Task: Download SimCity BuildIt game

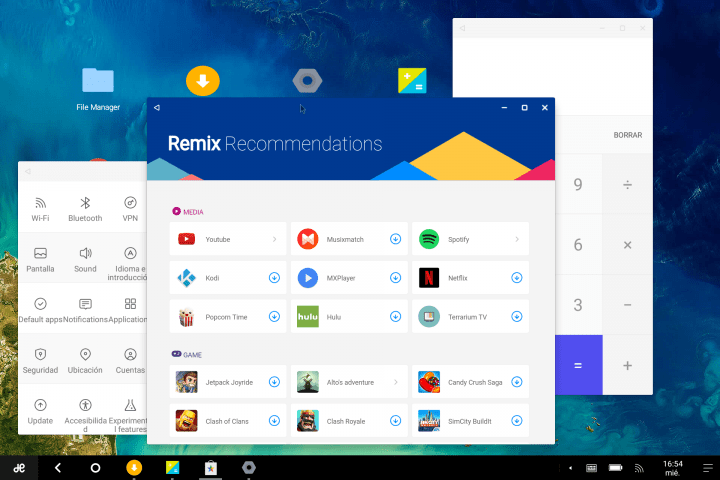Action: [x=517, y=421]
